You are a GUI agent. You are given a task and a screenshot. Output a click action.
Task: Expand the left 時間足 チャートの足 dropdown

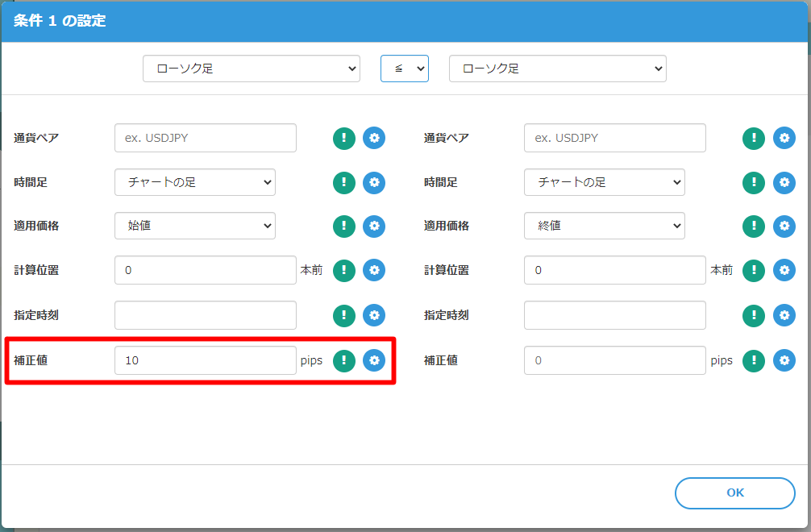tap(195, 182)
